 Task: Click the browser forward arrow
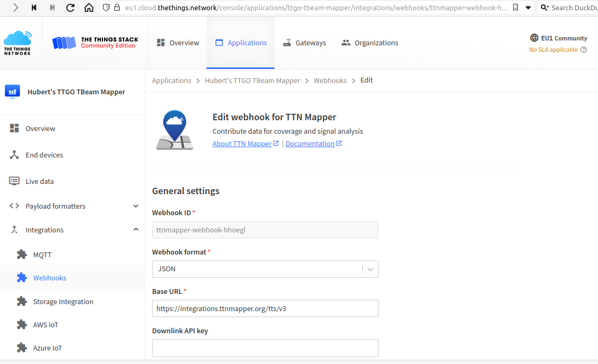16,8
